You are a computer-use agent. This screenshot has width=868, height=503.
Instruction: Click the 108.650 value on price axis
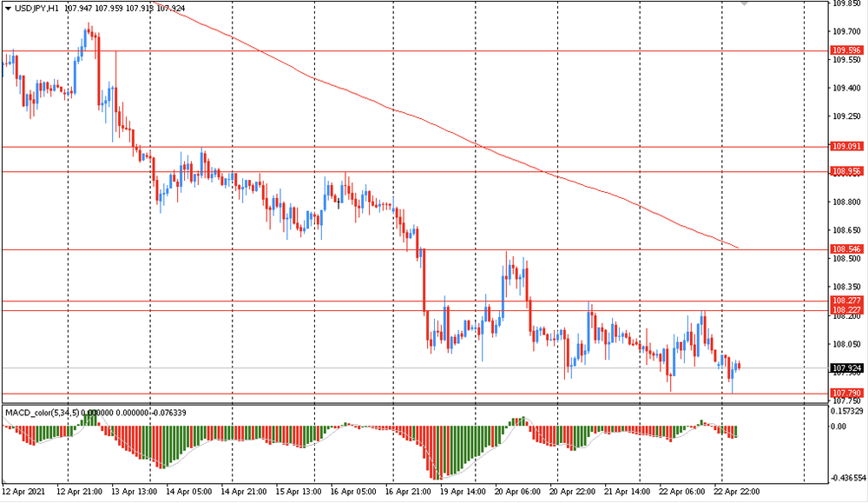pyautogui.click(x=847, y=230)
